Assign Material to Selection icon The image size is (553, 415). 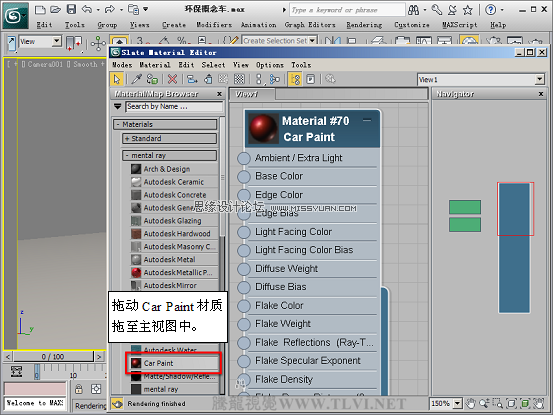pyautogui.click(x=152, y=79)
